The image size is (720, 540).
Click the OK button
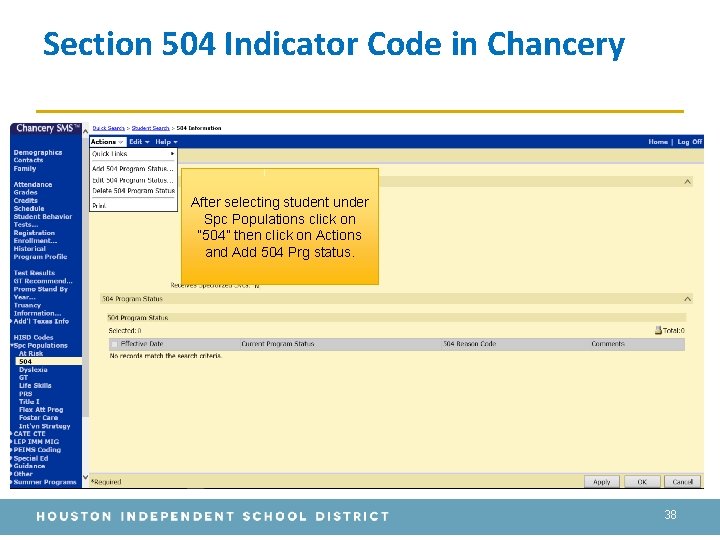[642, 482]
